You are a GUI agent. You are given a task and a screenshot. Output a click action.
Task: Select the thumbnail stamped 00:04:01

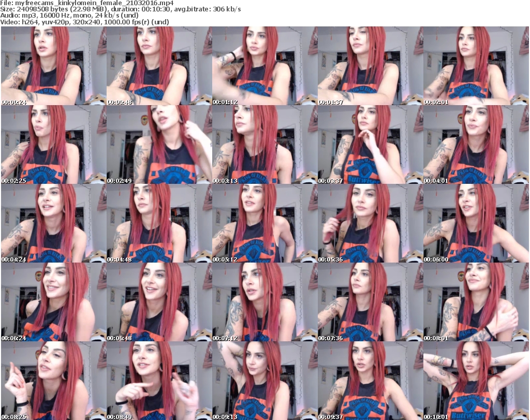point(476,144)
